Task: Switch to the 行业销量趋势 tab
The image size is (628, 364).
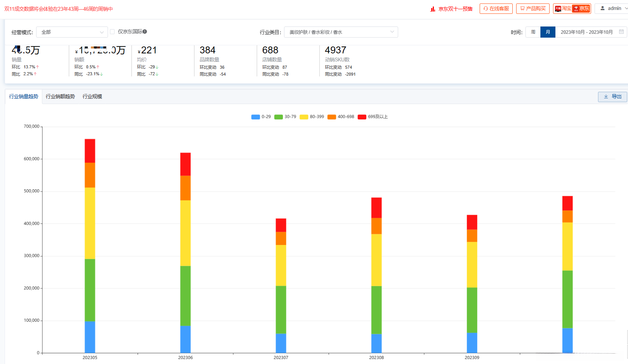Action: tap(23, 96)
